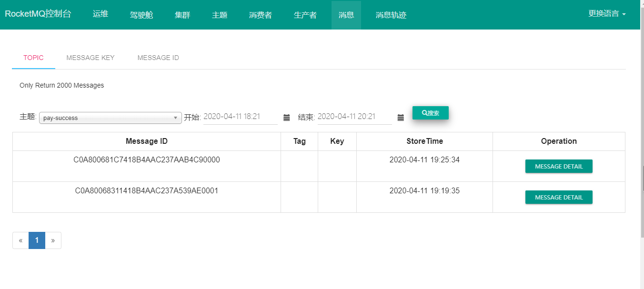Open the start time calendar icon

click(287, 118)
